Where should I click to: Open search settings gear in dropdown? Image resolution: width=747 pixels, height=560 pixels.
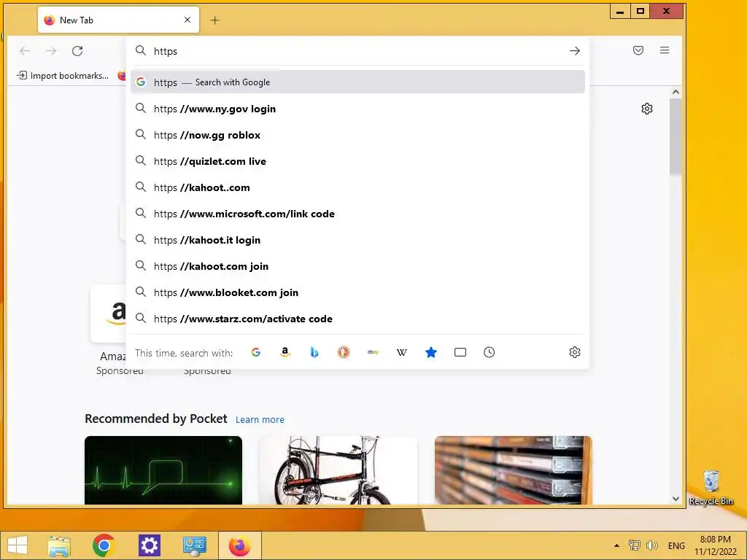pyautogui.click(x=575, y=352)
